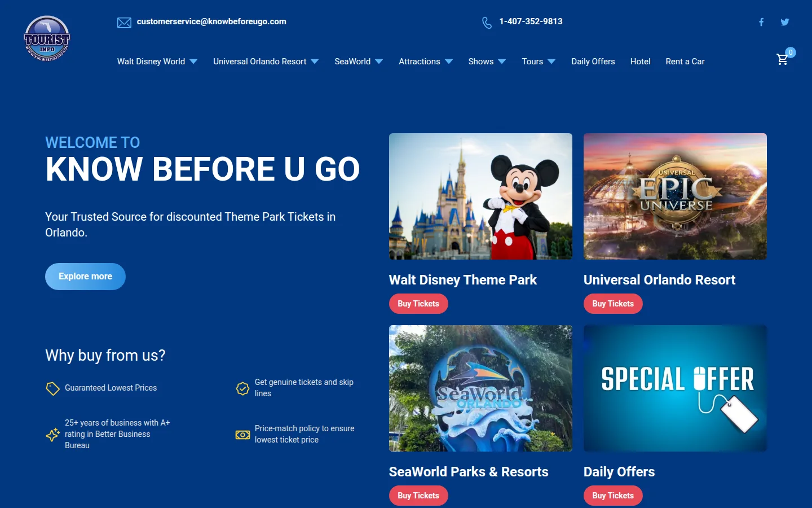Image resolution: width=812 pixels, height=508 pixels.
Task: Click the 25+ years of business text
Action: [117, 434]
